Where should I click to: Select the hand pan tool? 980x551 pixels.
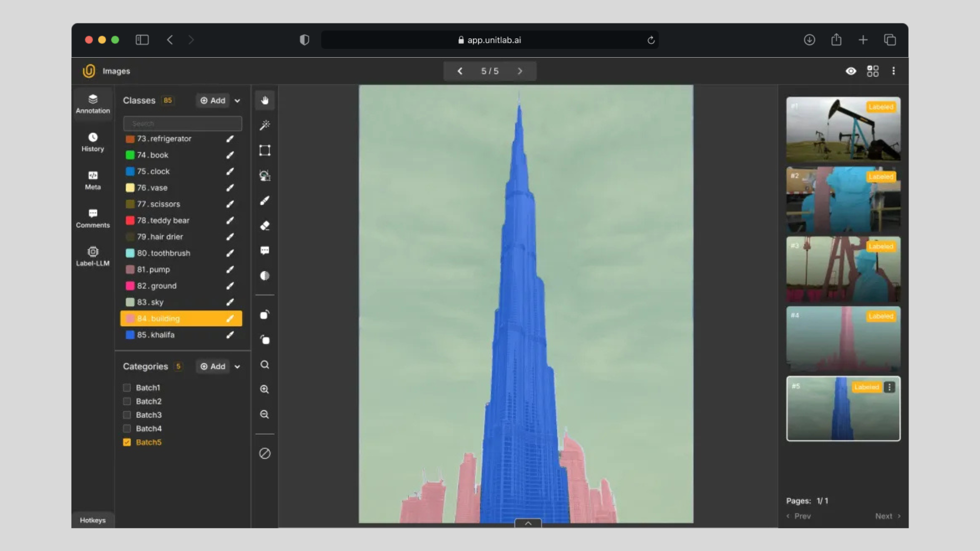[264, 101]
